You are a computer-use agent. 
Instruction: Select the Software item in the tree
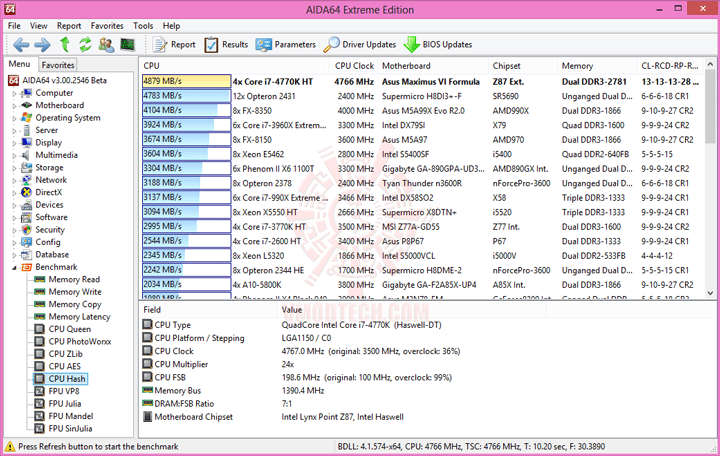coord(51,217)
